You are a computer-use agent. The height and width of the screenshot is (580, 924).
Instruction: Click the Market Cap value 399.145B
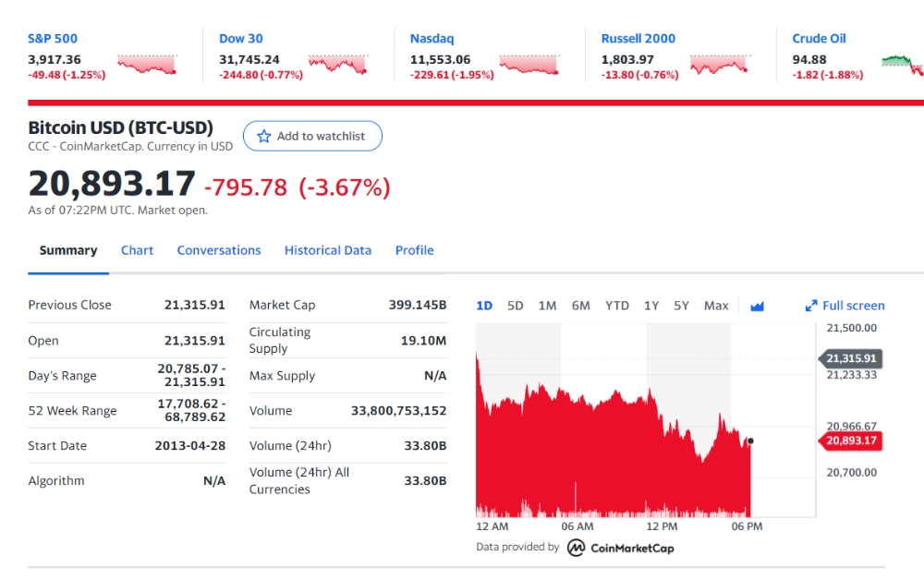(418, 305)
